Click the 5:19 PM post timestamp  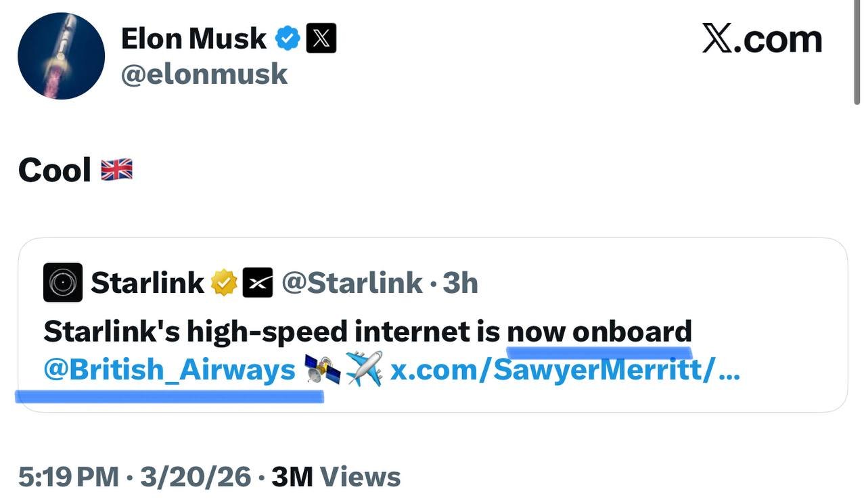pyautogui.click(x=68, y=477)
